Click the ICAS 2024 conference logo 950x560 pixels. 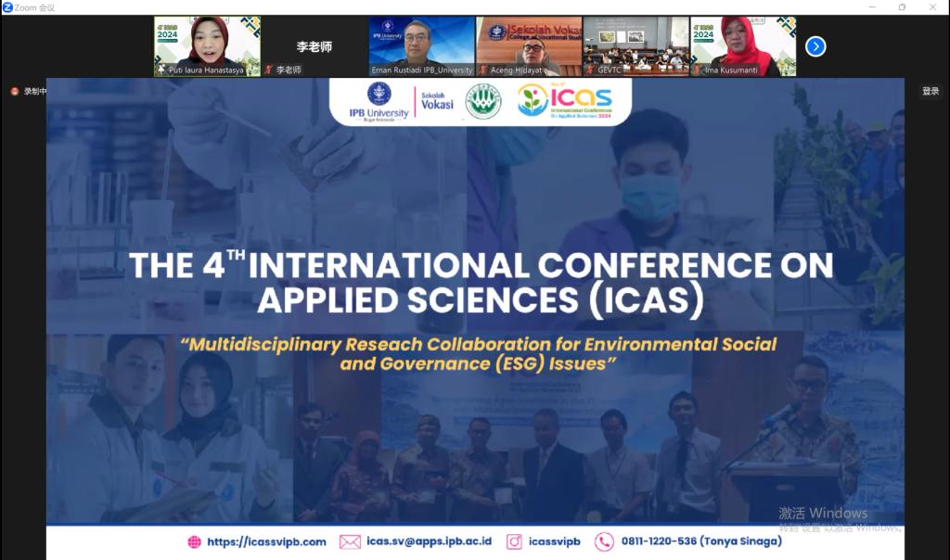(x=566, y=100)
